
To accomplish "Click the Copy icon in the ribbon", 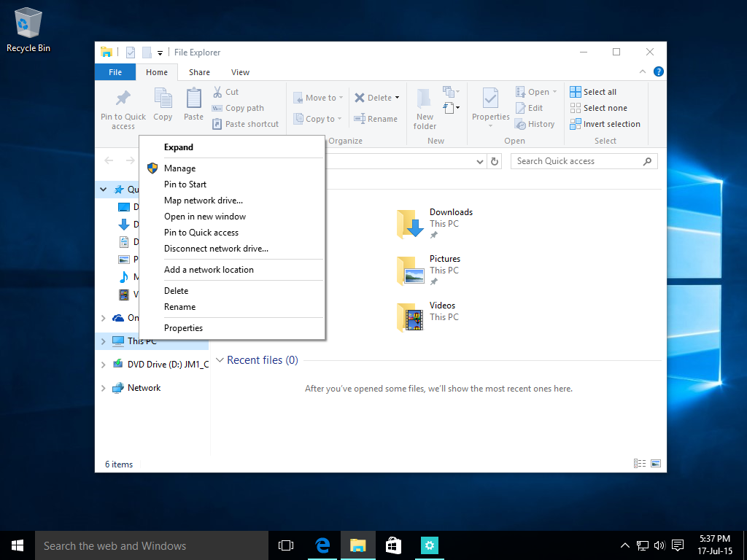I will click(163, 98).
